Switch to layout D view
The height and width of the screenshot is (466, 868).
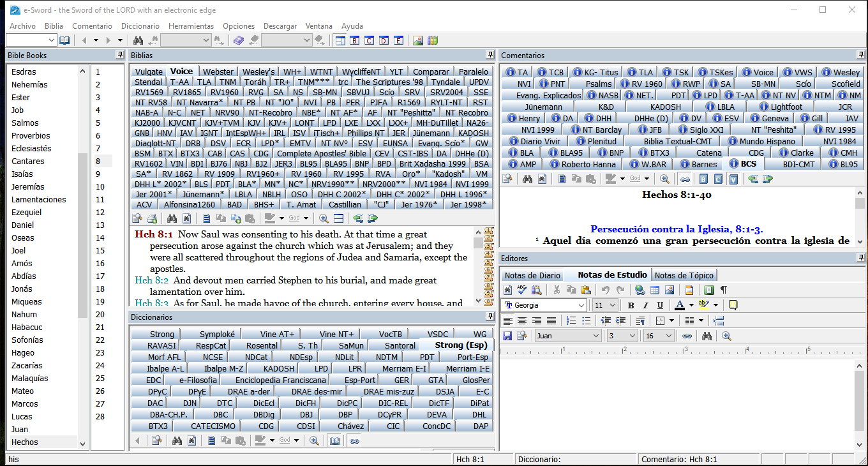point(384,40)
